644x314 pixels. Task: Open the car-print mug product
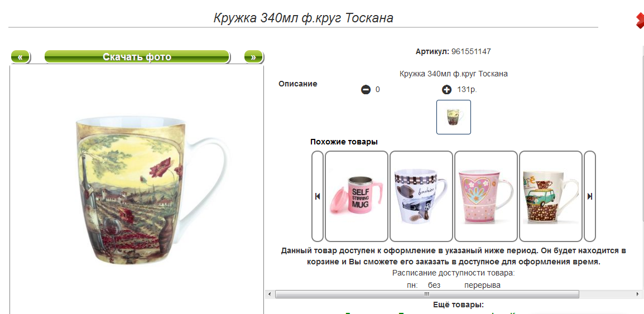(421, 196)
